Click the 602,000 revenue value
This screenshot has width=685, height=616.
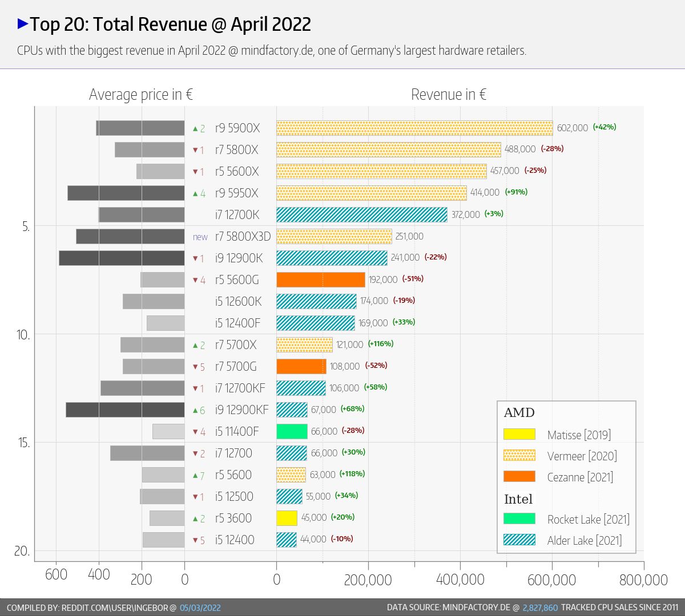pos(573,128)
